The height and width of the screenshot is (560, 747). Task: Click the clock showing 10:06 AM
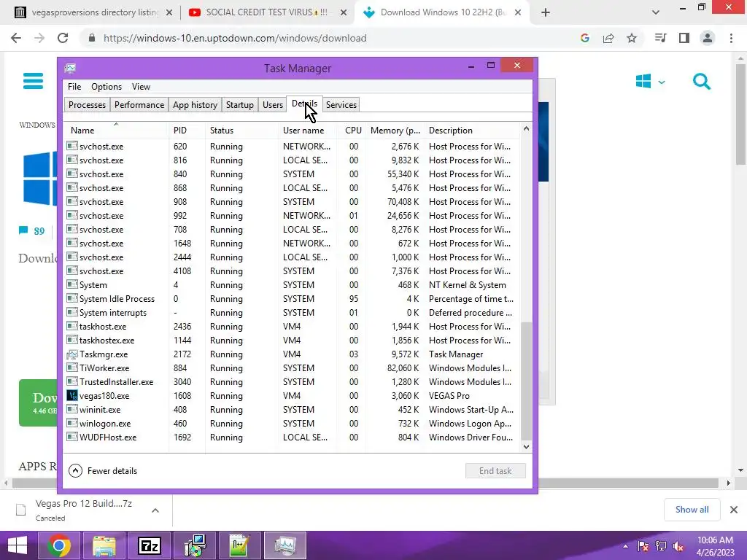(715, 540)
